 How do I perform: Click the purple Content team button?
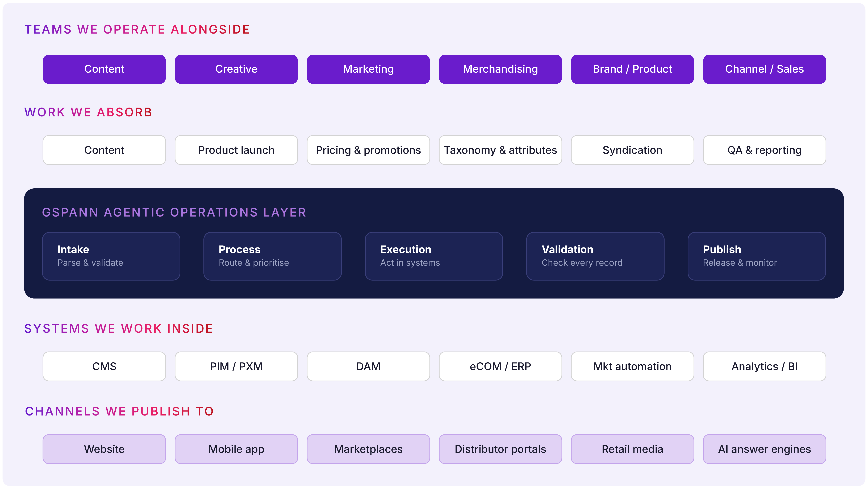click(x=104, y=69)
